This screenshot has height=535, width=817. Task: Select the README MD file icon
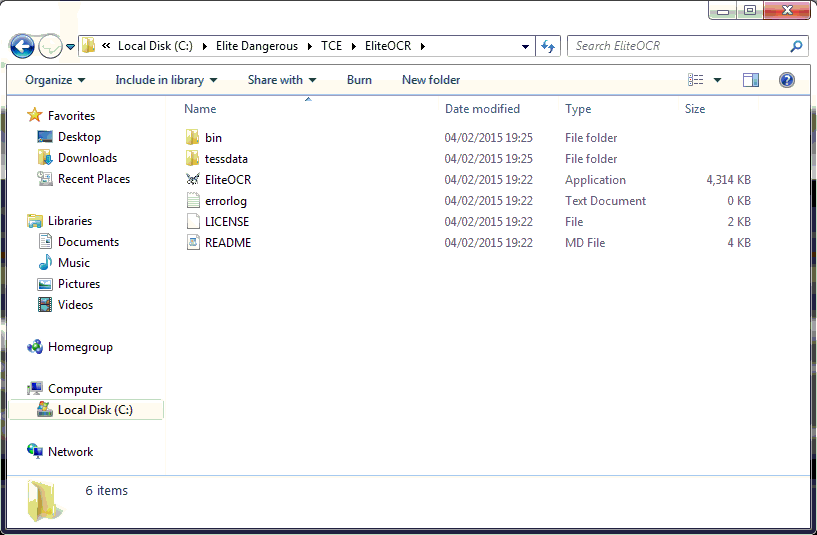193,242
